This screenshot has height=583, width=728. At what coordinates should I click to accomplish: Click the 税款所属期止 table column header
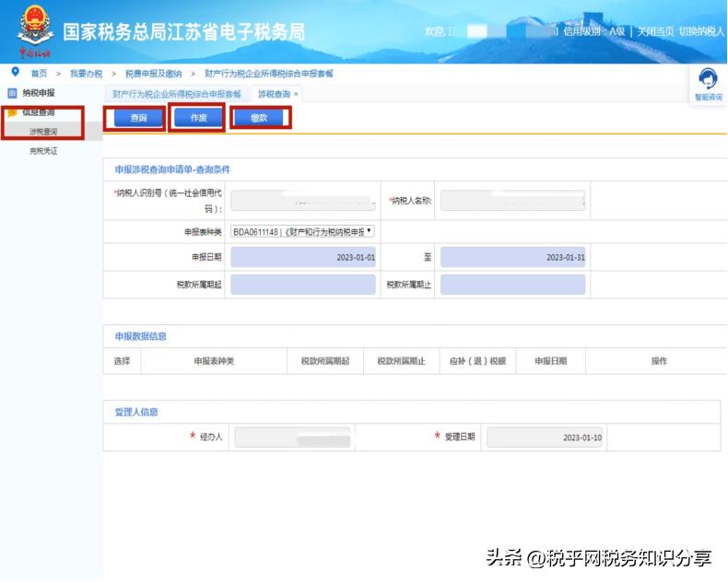401,361
